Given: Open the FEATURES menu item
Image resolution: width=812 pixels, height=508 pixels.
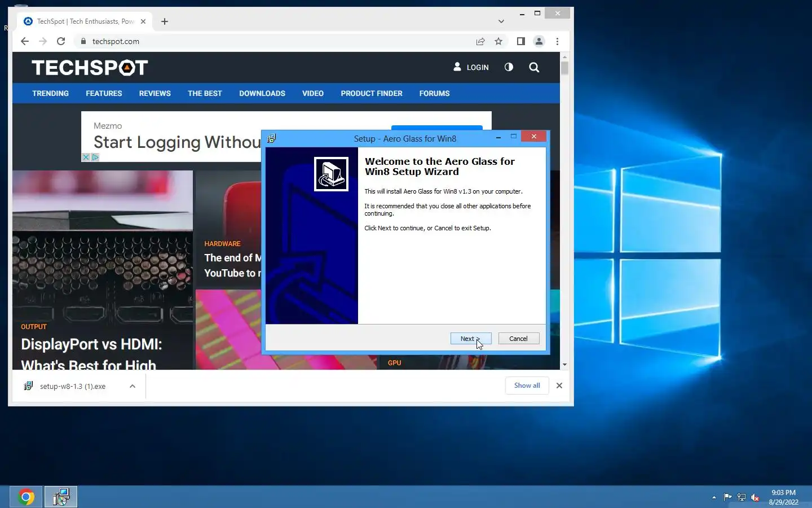Looking at the screenshot, I should coord(104,94).
